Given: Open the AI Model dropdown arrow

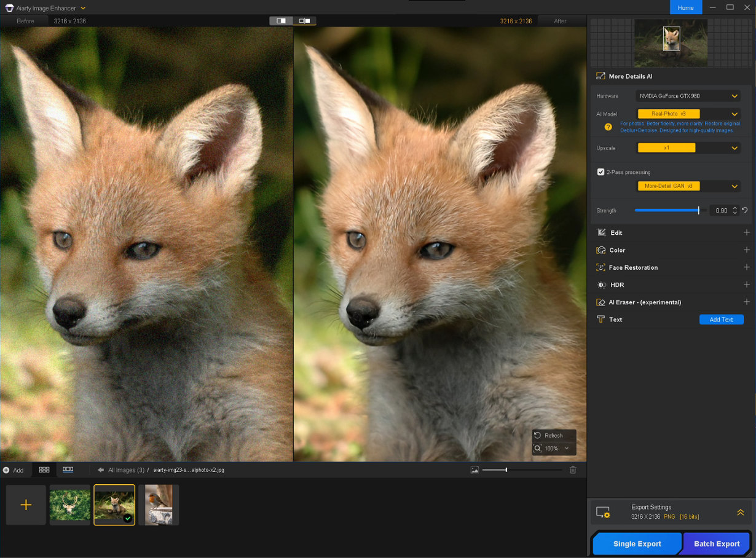Looking at the screenshot, I should [734, 114].
